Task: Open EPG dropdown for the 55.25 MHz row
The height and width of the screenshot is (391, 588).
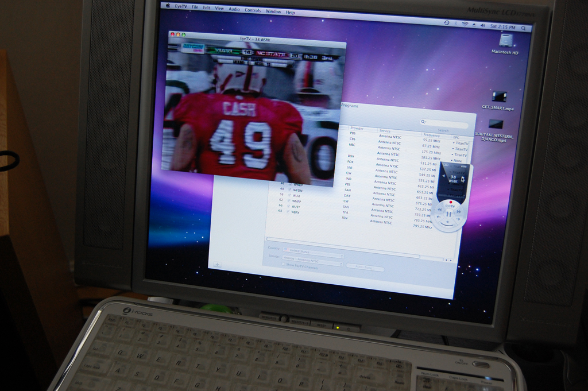Action: click(460, 143)
